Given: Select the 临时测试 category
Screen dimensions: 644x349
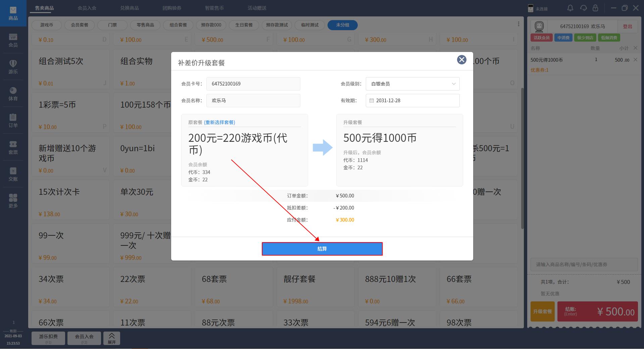Looking at the screenshot, I should (x=310, y=25).
